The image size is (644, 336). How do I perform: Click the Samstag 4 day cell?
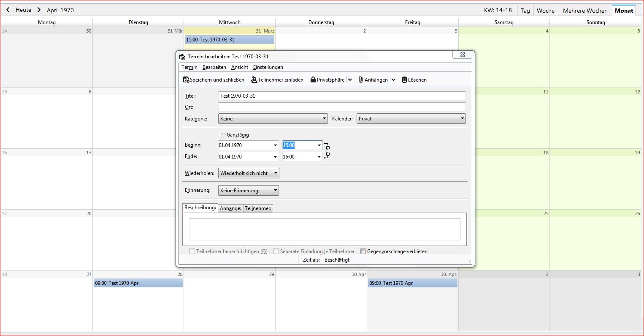point(504,57)
